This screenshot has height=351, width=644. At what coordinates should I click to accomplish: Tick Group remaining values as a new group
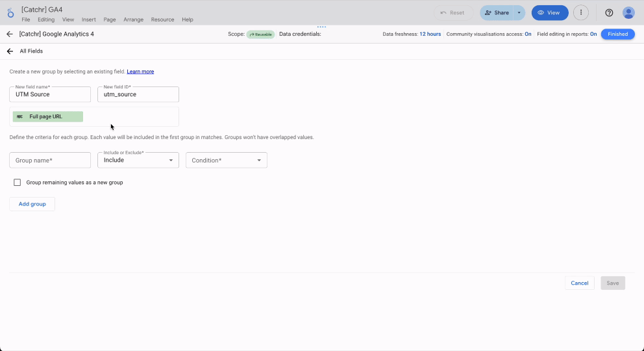tap(18, 183)
